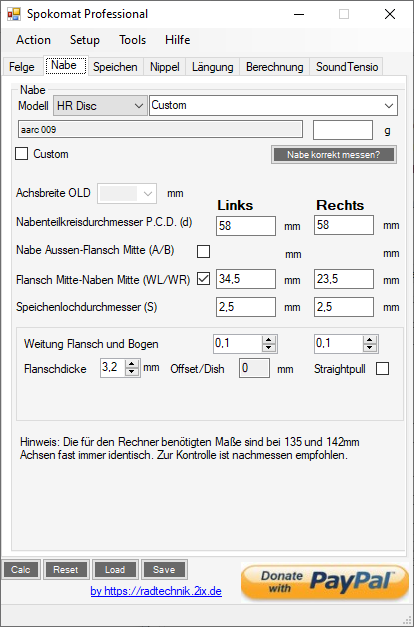Increase left Weitung Flansch und Bogen value

[x=269, y=340]
